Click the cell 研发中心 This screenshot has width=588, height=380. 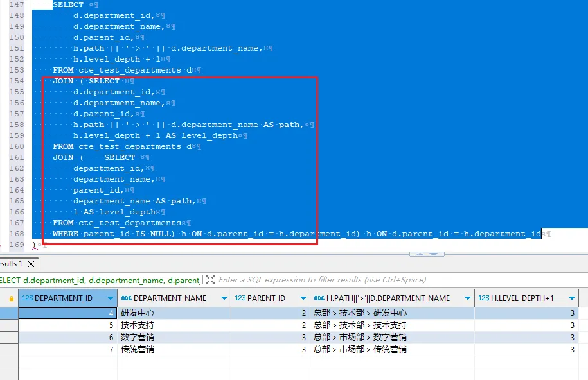point(174,313)
